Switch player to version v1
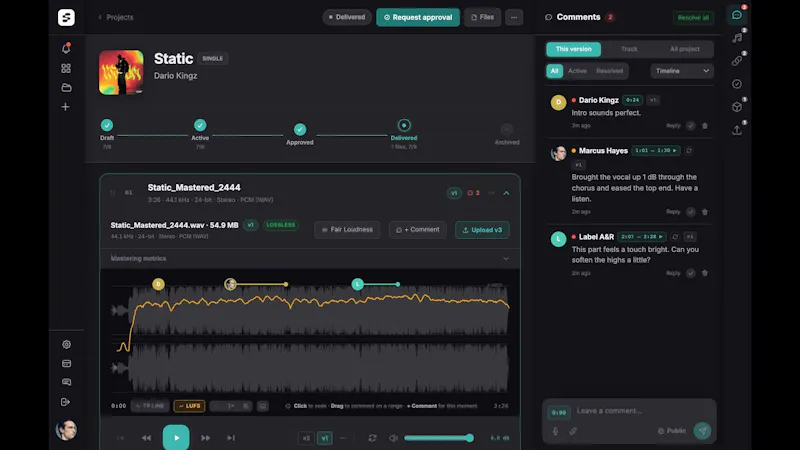The image size is (800, 450). tap(324, 438)
